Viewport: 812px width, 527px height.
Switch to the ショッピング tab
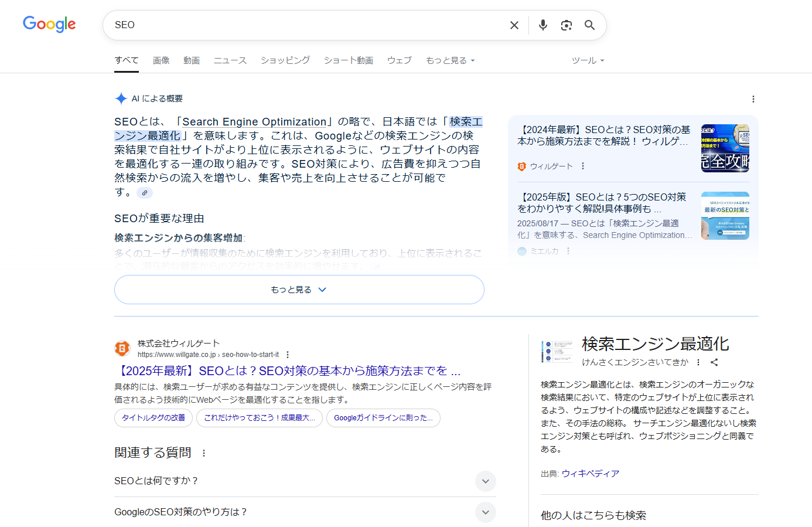(285, 60)
